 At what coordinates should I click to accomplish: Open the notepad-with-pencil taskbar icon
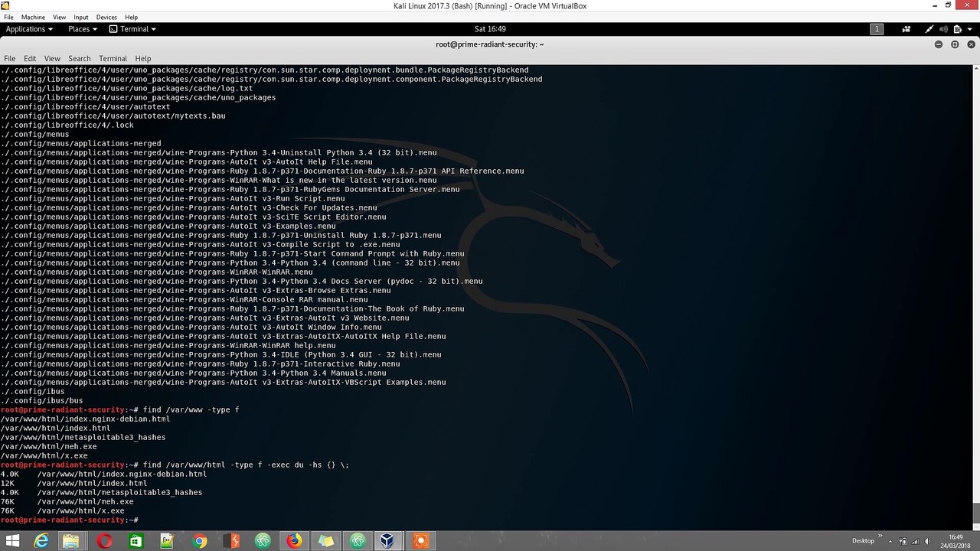[x=168, y=541]
